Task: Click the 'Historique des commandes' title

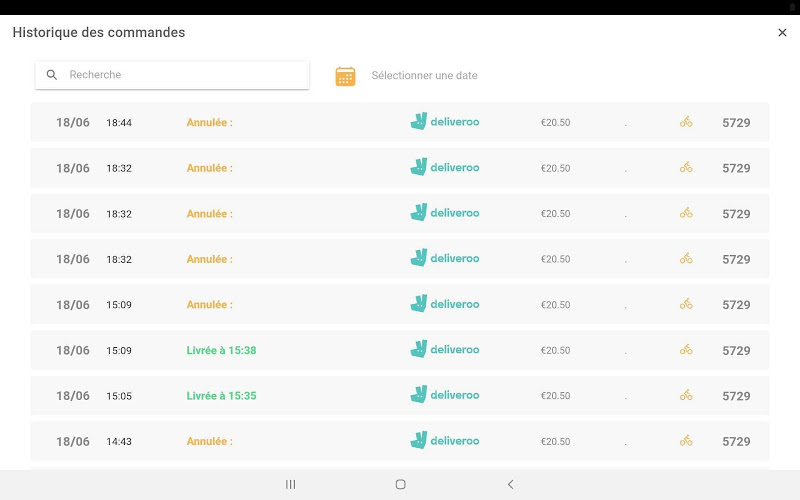Action: point(99,32)
